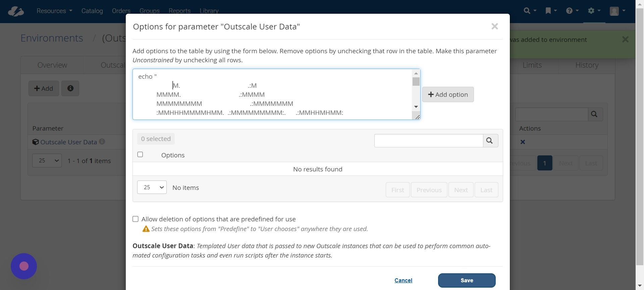
Task: Click the info icon button beside Add
Action: tap(70, 88)
